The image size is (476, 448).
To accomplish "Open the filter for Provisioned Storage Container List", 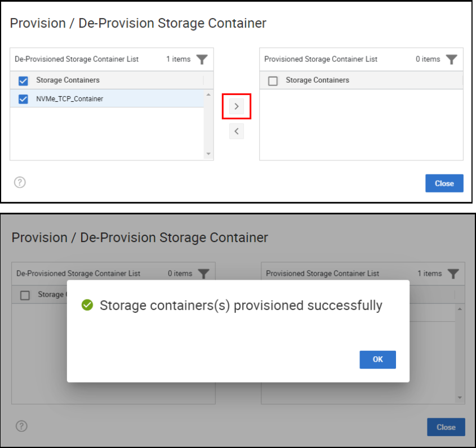I will pos(451,59).
